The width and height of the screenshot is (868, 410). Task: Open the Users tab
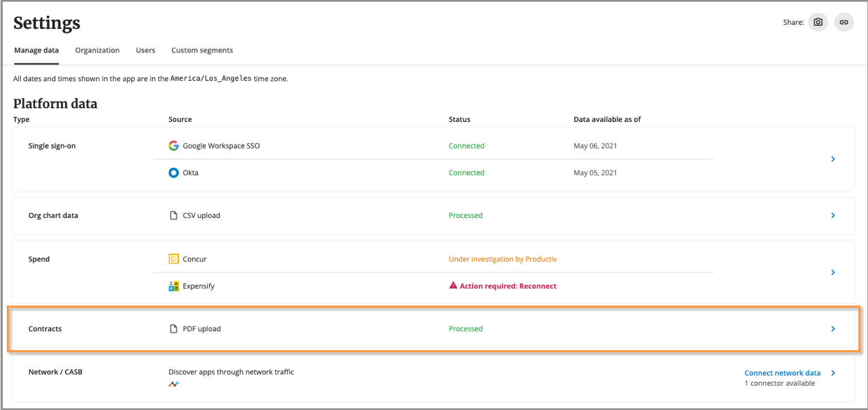145,50
